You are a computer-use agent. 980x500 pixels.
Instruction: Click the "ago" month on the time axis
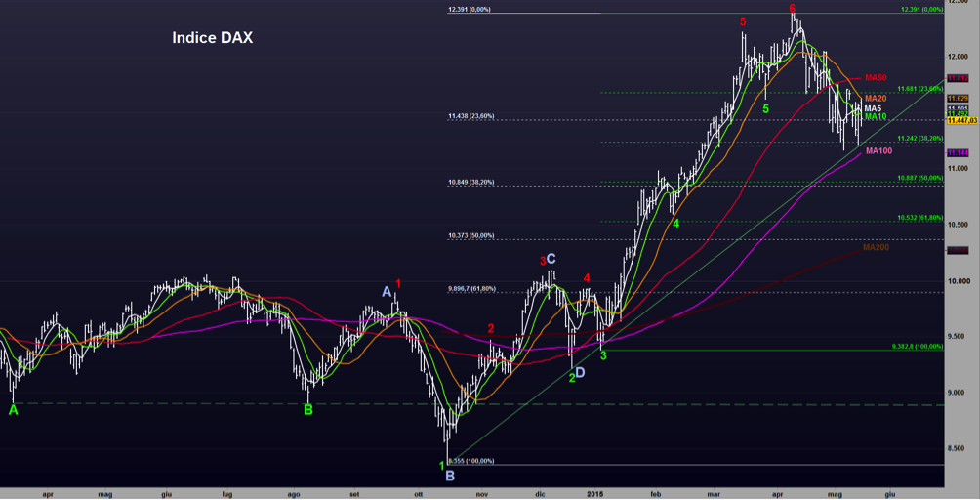(293, 494)
